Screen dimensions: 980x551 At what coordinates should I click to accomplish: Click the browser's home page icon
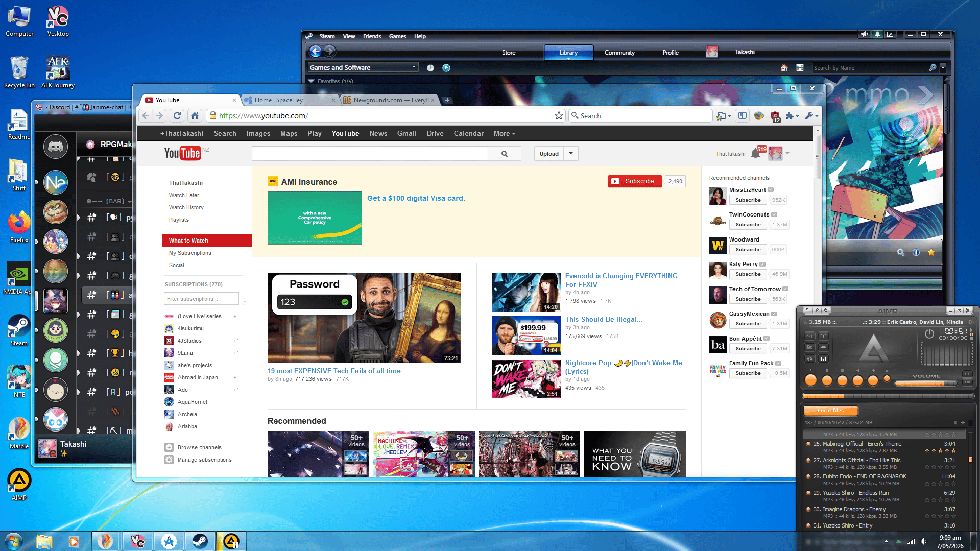[x=195, y=116]
